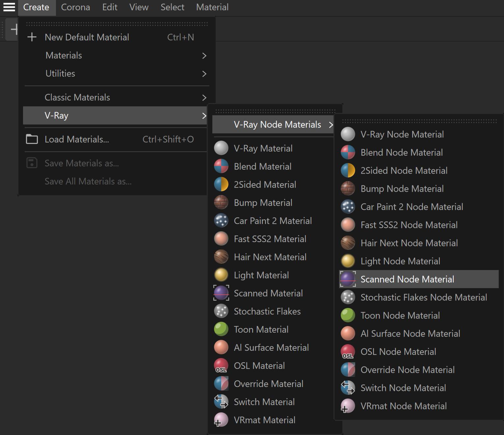The width and height of the screenshot is (504, 435).
Task: Click VRmat Node Material icon
Action: (348, 406)
